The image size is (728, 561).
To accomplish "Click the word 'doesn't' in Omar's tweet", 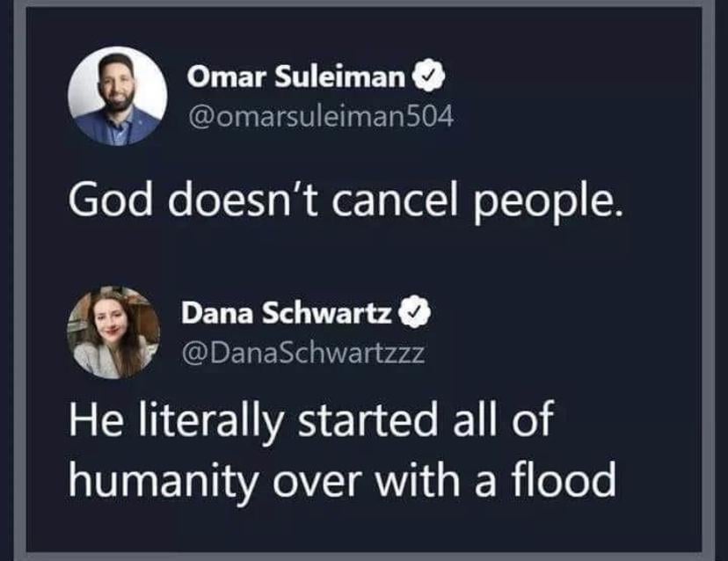I will point(243,200).
